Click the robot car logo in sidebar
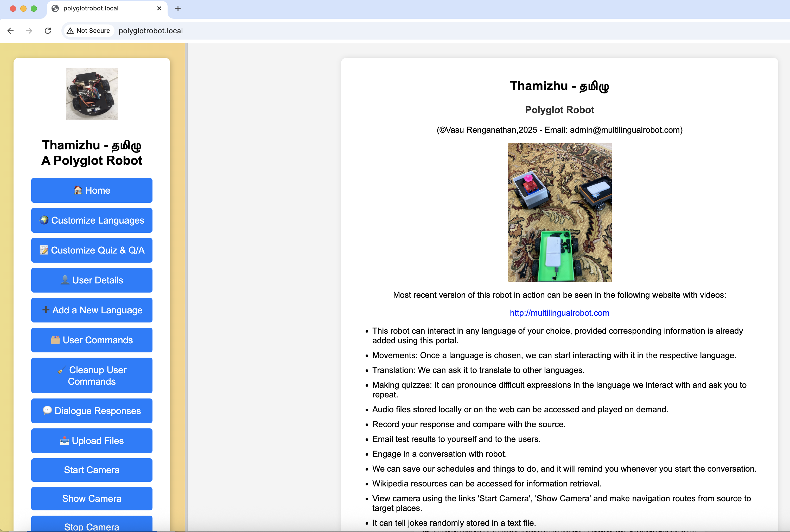 pyautogui.click(x=92, y=94)
